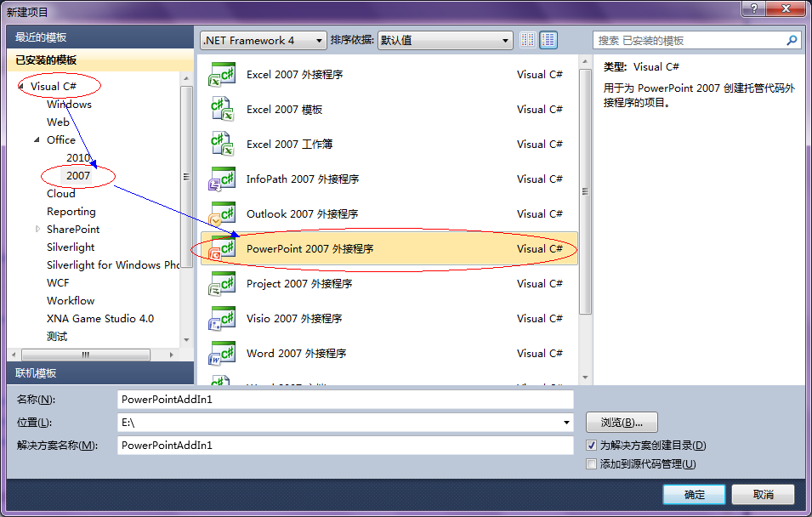This screenshot has height=517, width=812.
Task: Pick the InfoPath 2007 外接程序 icon
Action: (222, 179)
